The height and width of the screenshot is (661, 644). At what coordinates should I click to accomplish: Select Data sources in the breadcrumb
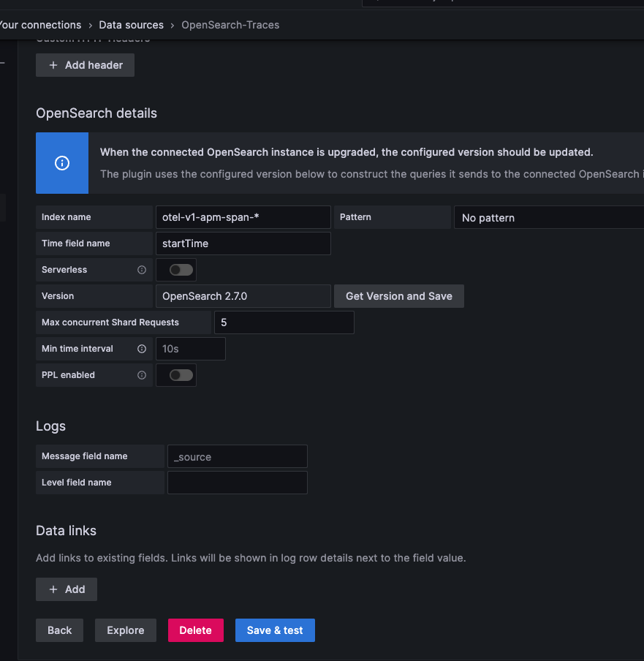(x=131, y=24)
